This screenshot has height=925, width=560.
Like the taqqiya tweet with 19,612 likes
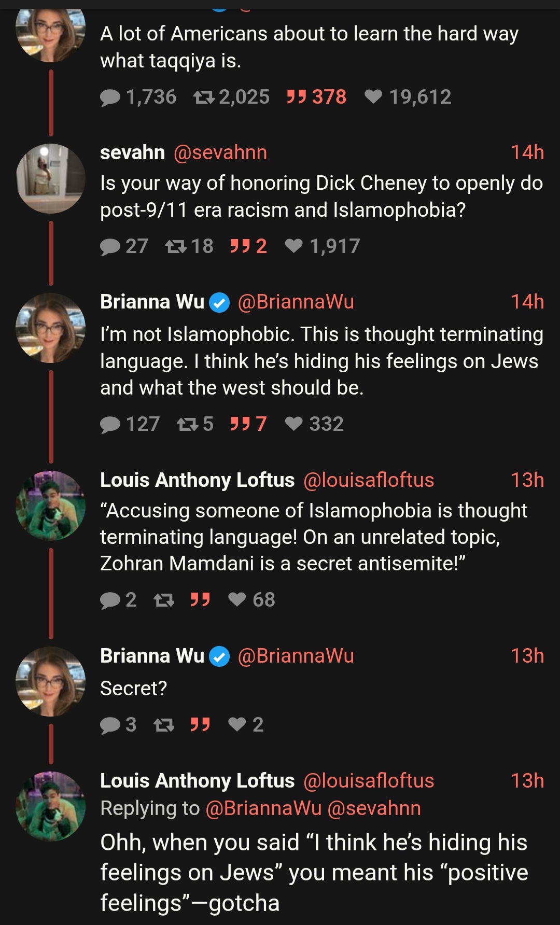pos(373,97)
